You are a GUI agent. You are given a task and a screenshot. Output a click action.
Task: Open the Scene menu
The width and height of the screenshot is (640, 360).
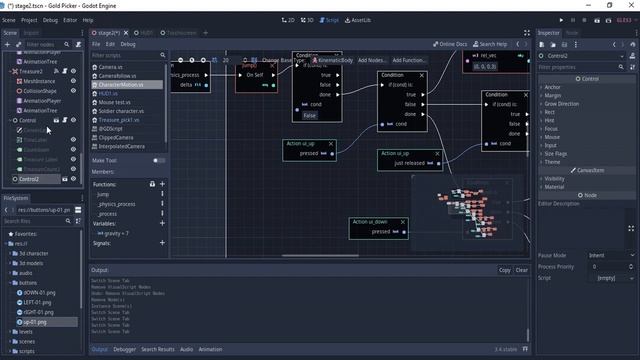[x=9, y=20]
